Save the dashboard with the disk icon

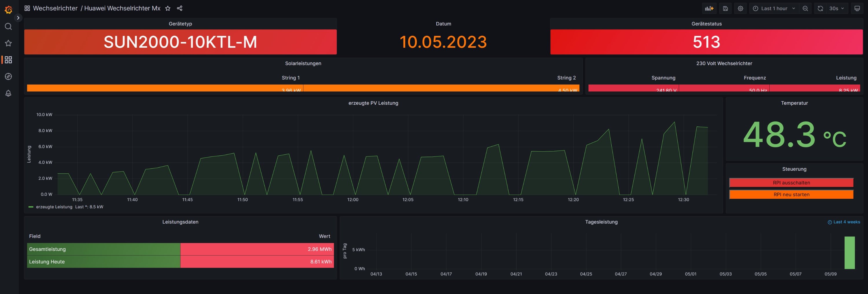725,8
